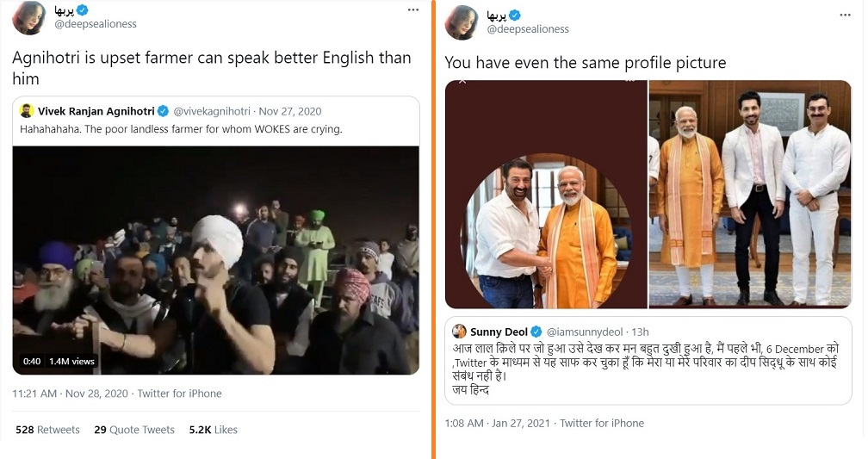Click Vivek Ranjan Agnihotri's small avatar icon
The height and width of the screenshot is (459, 868).
point(27,111)
